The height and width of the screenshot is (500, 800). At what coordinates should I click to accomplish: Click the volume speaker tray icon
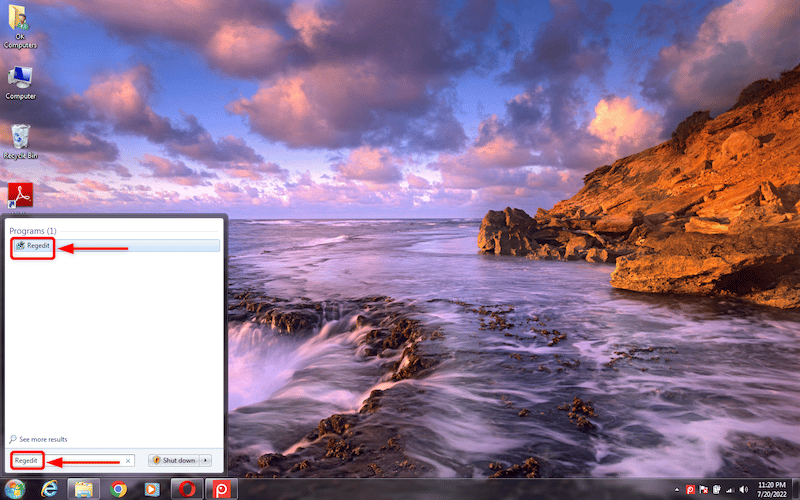click(x=744, y=489)
